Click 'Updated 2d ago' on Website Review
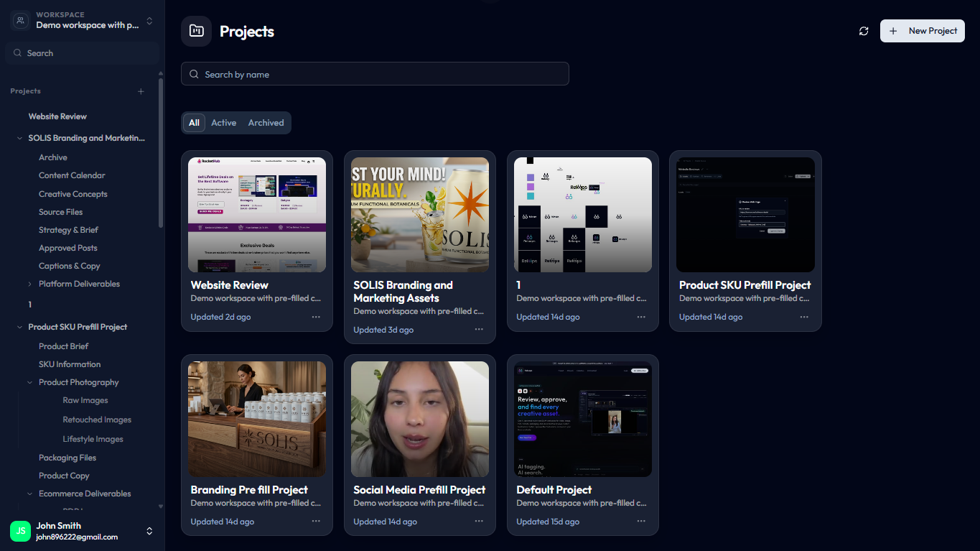980x551 pixels. (x=220, y=317)
